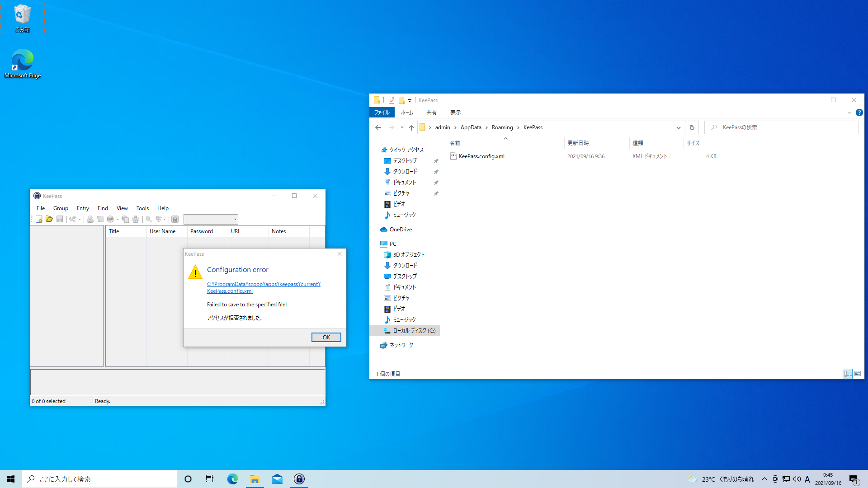Screen dimensions: 868x488
Task: Unpin ダウンロード from quick access
Action: click(436, 171)
